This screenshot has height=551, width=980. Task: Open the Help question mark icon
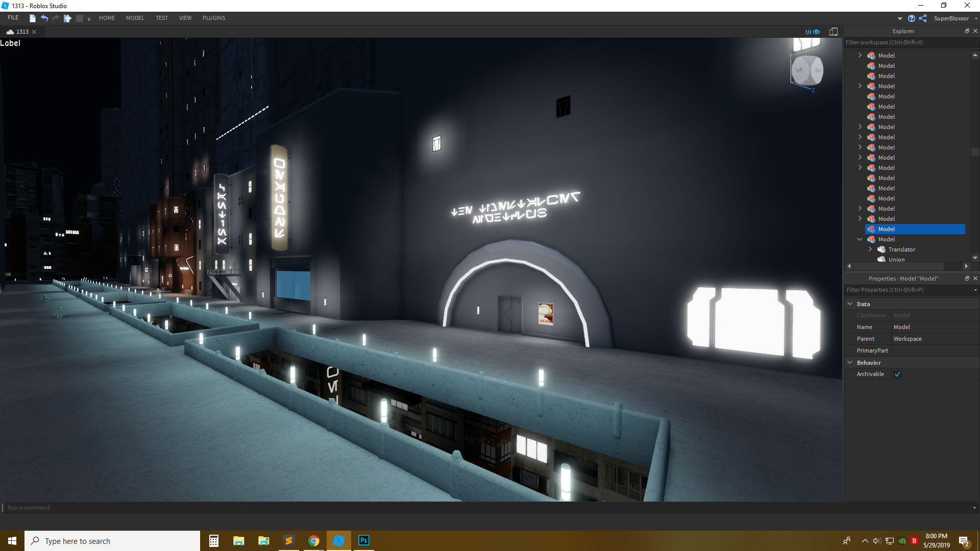click(x=911, y=18)
